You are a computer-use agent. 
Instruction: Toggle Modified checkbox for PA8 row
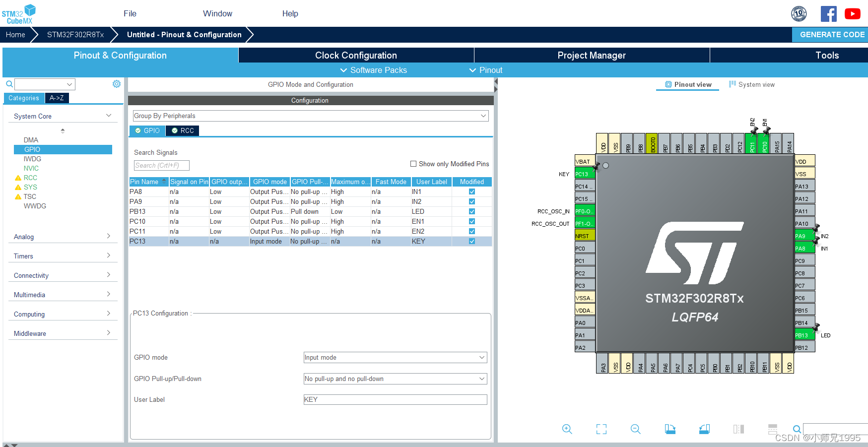click(x=472, y=192)
